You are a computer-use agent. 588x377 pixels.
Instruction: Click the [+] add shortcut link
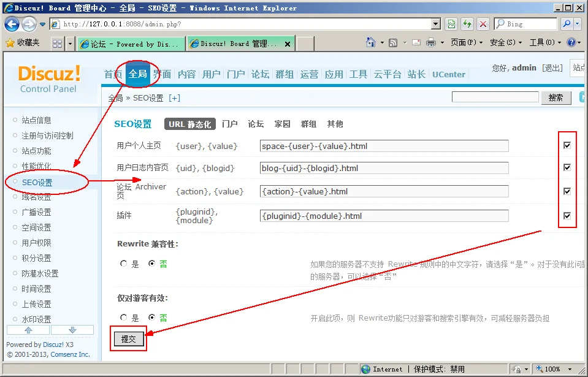(x=174, y=98)
